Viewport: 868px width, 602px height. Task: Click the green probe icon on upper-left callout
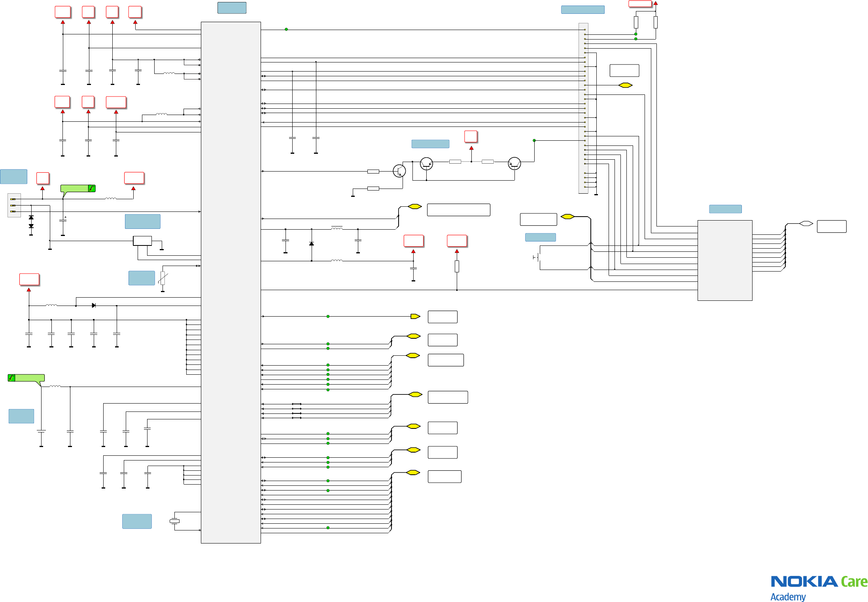point(91,189)
